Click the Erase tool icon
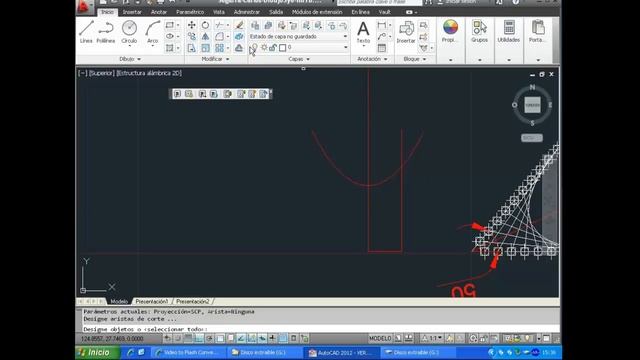This screenshot has width=640, height=360. 239,25
